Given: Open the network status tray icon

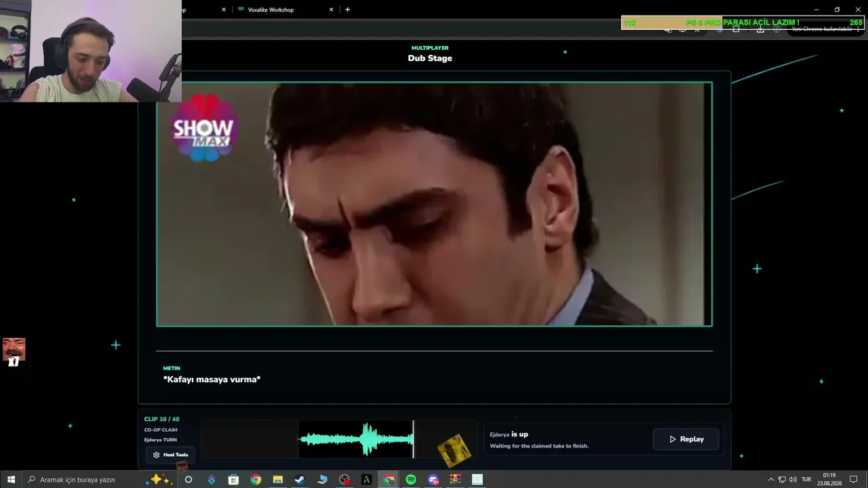Looking at the screenshot, I should click(782, 479).
